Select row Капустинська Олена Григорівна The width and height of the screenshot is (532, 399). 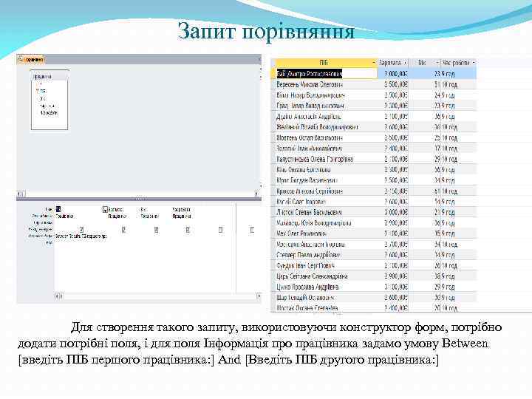[x=375, y=159]
